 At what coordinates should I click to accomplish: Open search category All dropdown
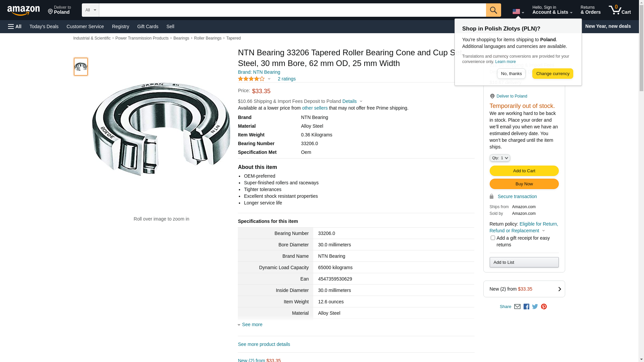coord(90,10)
